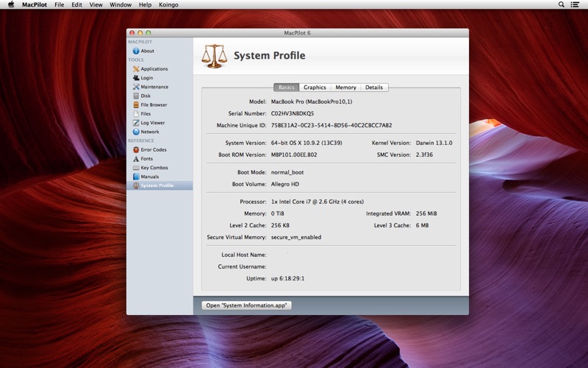Click the large scales System Profile icon
The height and width of the screenshot is (368, 588).
(214, 56)
